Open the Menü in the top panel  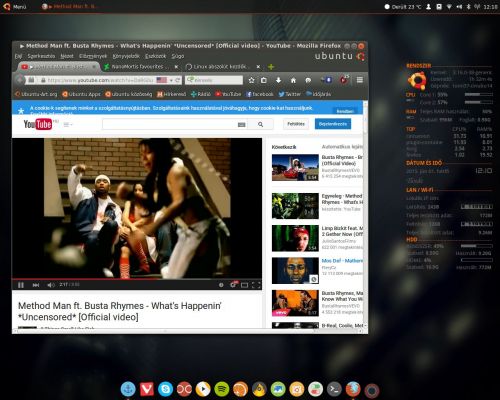coord(14,6)
